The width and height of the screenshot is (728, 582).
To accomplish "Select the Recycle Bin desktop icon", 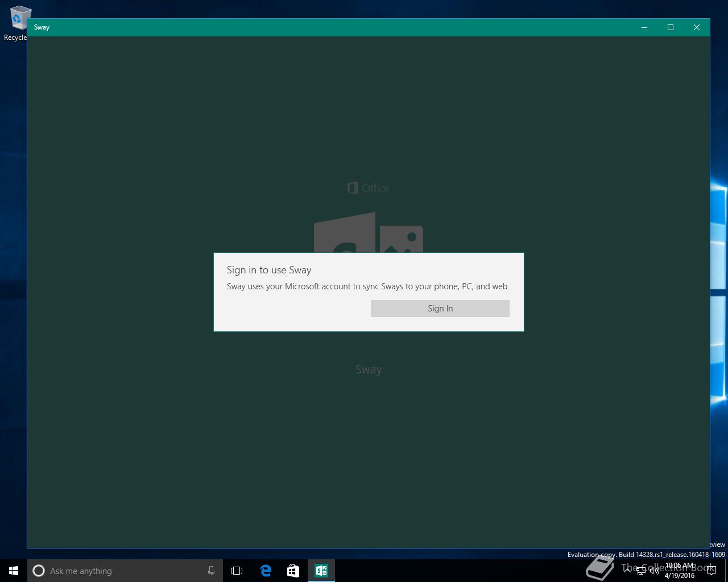I will pyautogui.click(x=17, y=23).
